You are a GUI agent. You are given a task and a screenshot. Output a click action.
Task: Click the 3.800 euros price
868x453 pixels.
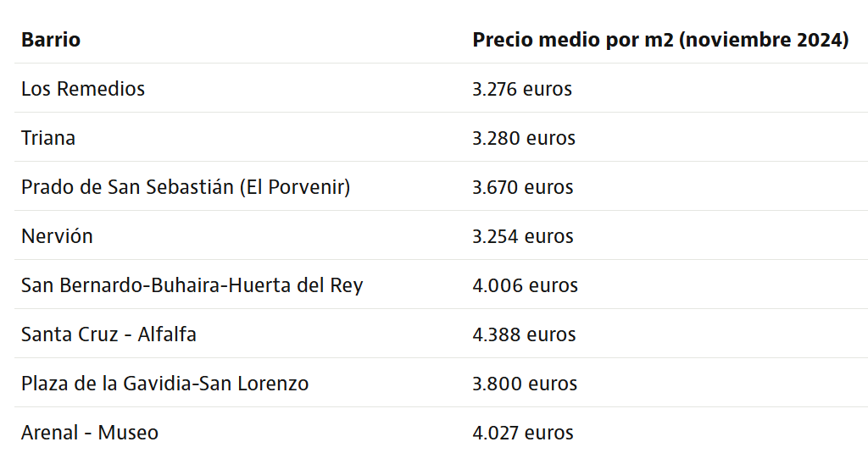click(x=525, y=384)
